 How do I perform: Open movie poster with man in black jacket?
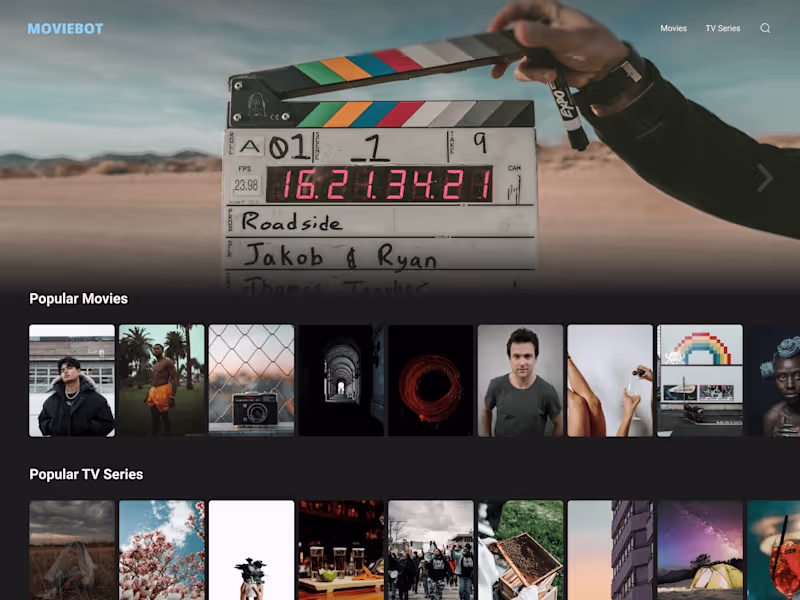point(72,381)
